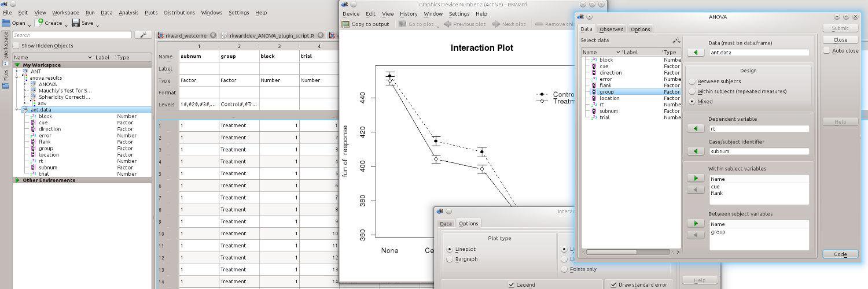Click the Submit button in ANOVA dialog
Screen dimensions: 868x289
(840, 28)
